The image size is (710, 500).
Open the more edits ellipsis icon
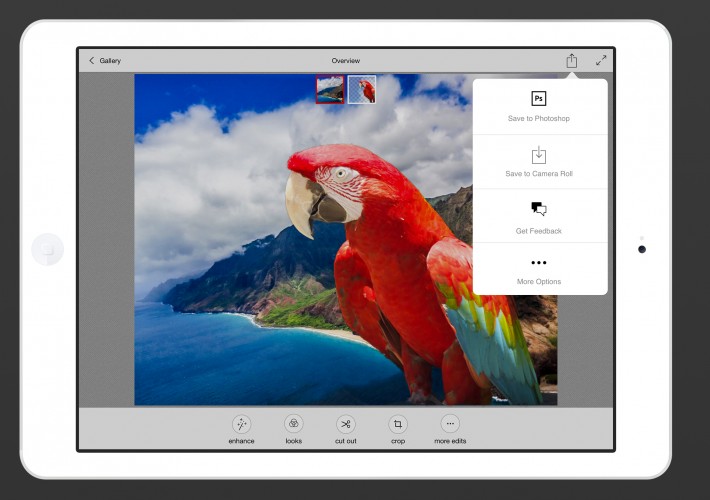[x=450, y=424]
